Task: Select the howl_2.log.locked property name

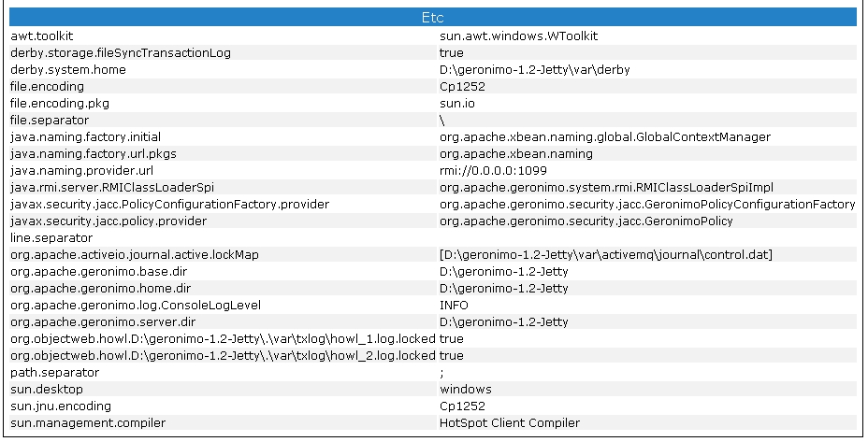Action: click(x=223, y=355)
